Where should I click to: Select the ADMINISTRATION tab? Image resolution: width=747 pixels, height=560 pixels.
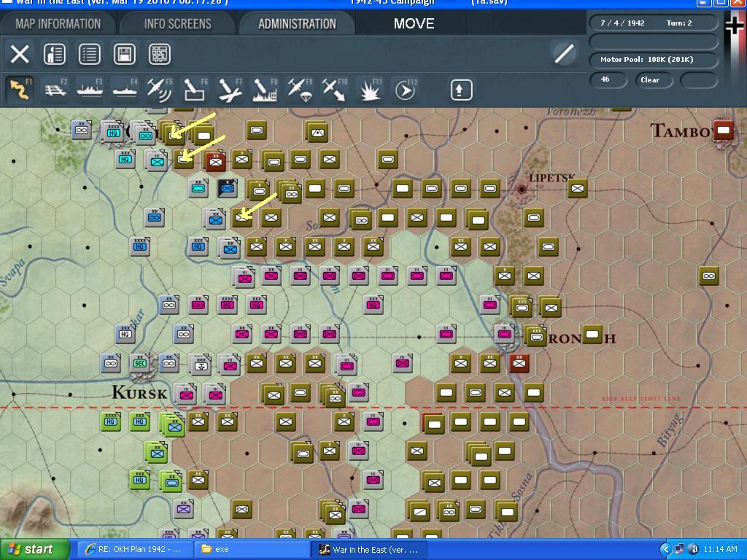coord(298,24)
